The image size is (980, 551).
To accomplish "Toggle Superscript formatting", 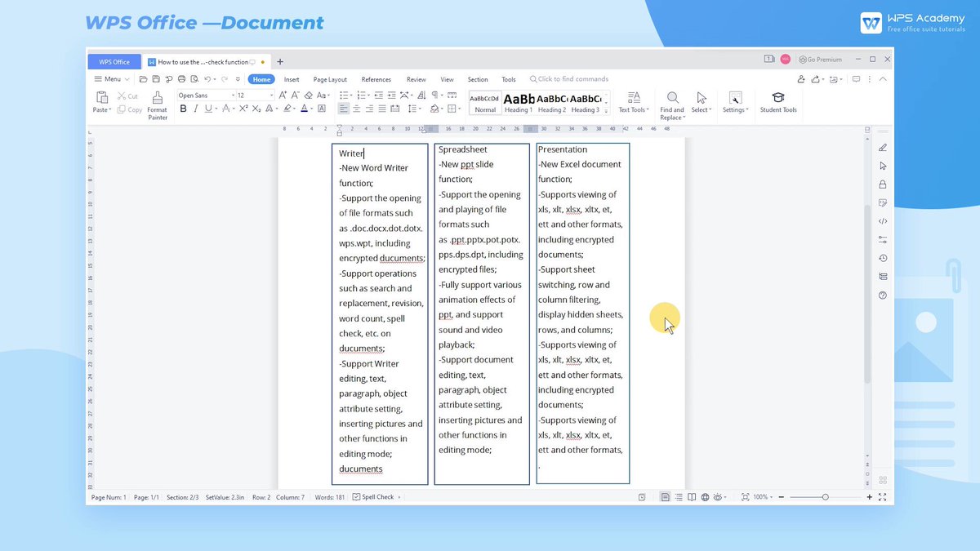I will click(243, 109).
